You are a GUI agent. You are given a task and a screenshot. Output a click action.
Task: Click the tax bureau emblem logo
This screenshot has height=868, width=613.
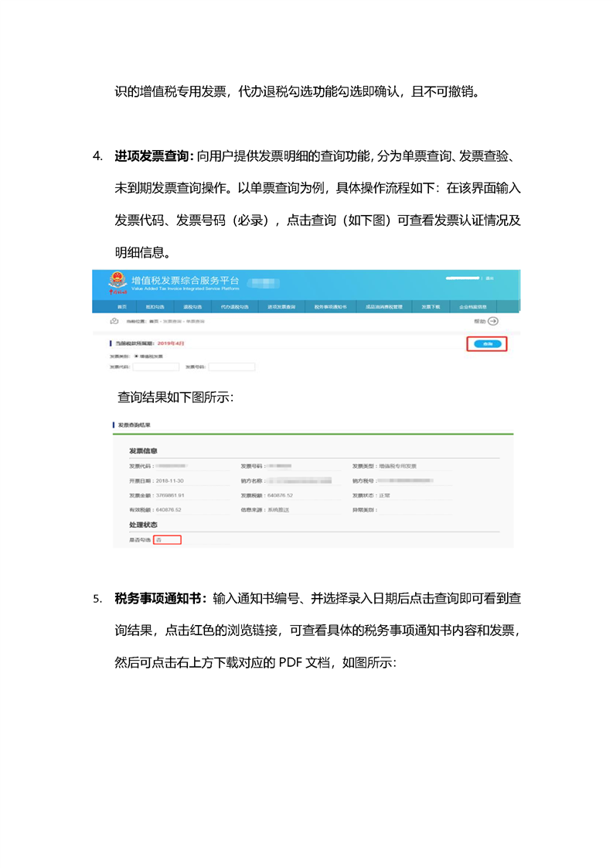[117, 282]
